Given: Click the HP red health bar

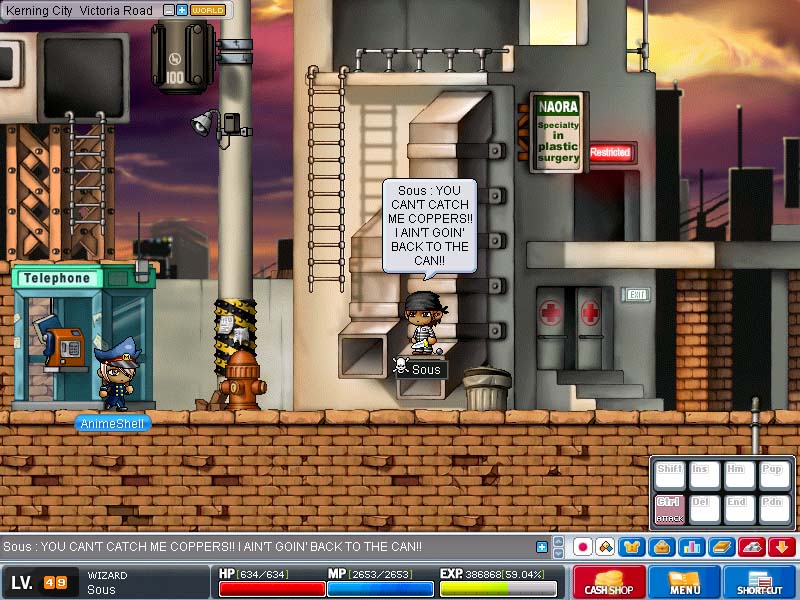Looking at the screenshot, I should pyautogui.click(x=272, y=589).
